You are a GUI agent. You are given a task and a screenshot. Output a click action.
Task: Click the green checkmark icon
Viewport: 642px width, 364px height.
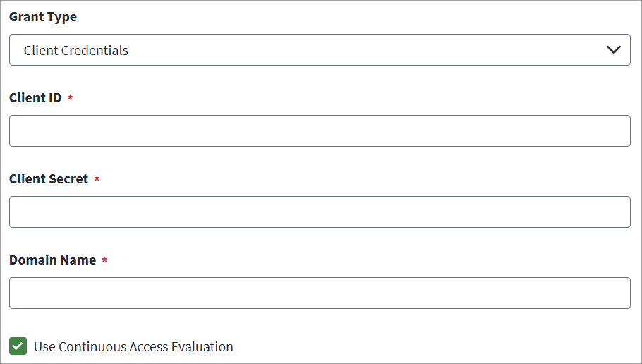18,346
